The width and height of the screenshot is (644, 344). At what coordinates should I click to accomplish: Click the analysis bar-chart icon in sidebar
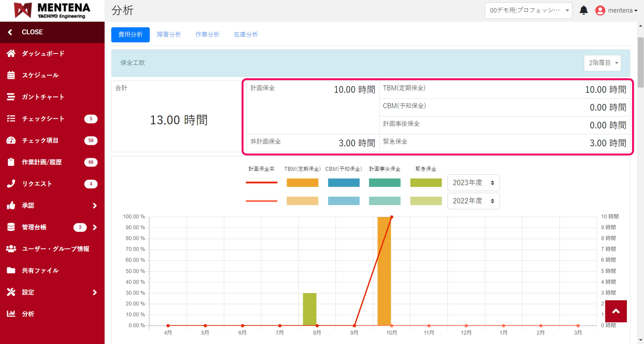11,313
